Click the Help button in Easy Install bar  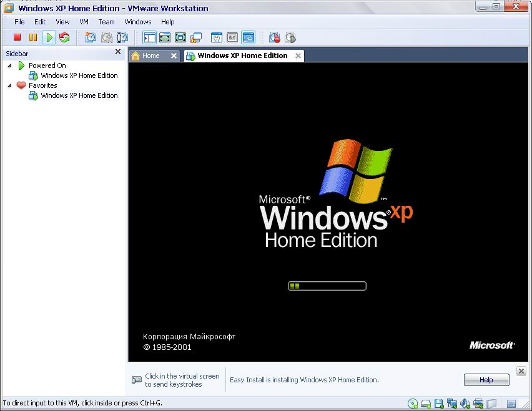pos(486,380)
